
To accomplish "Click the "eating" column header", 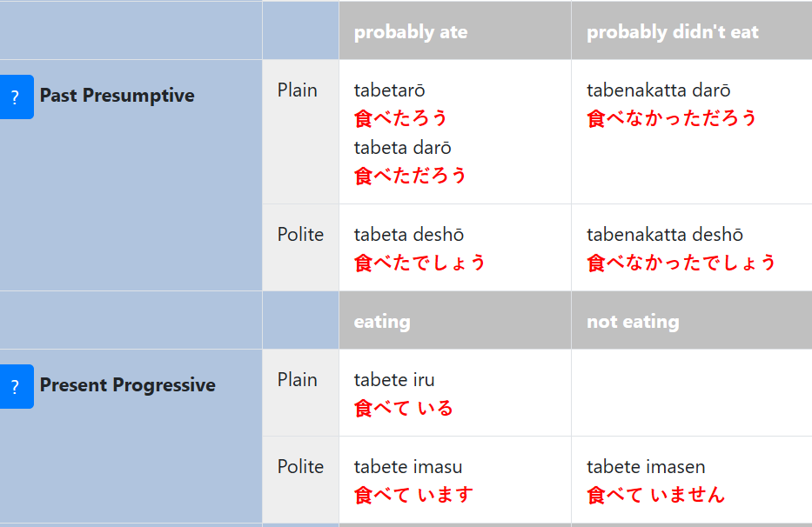I will tap(382, 322).
